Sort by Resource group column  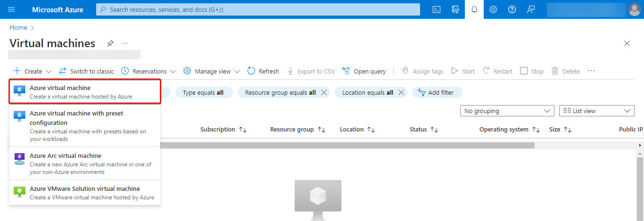pyautogui.click(x=297, y=129)
